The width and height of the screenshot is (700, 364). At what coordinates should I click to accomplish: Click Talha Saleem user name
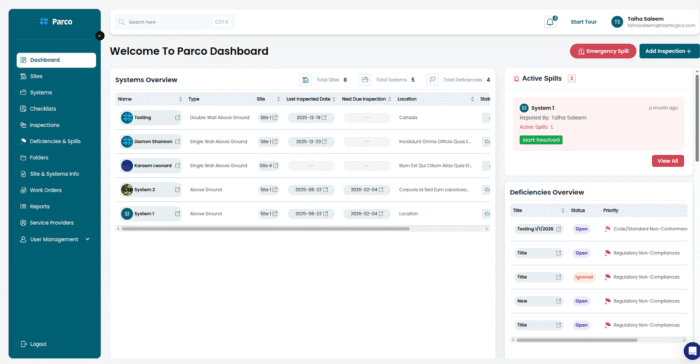tap(646, 19)
